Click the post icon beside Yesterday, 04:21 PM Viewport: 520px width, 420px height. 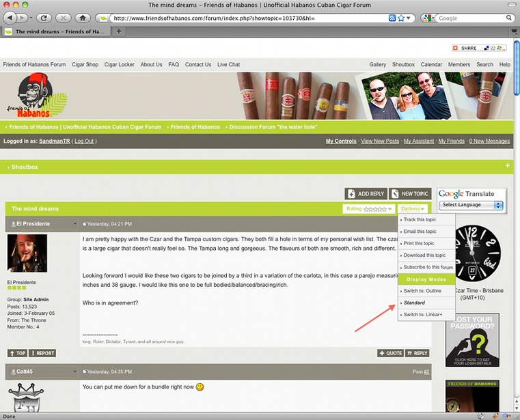pos(84,224)
